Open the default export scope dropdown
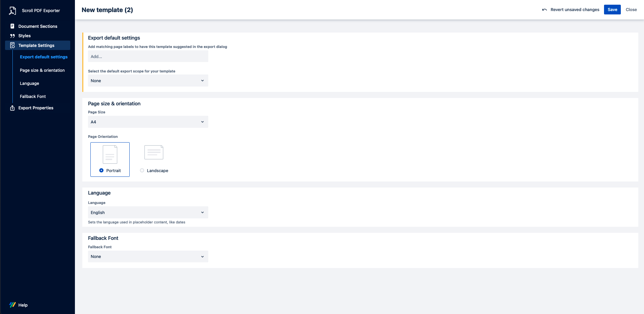The image size is (644, 314). [148, 81]
